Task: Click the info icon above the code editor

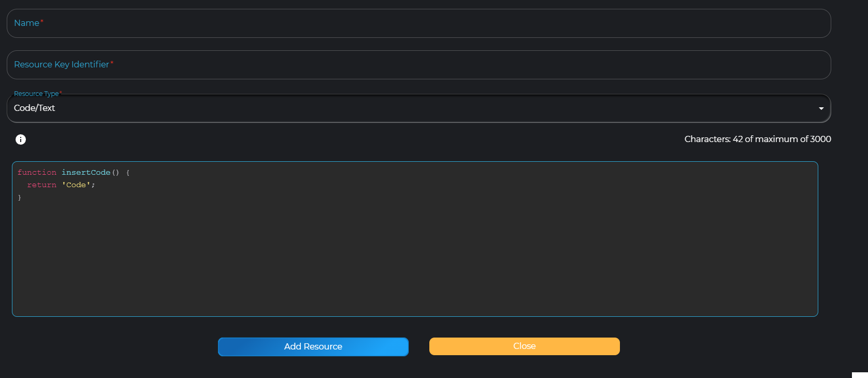Action: coord(21,139)
